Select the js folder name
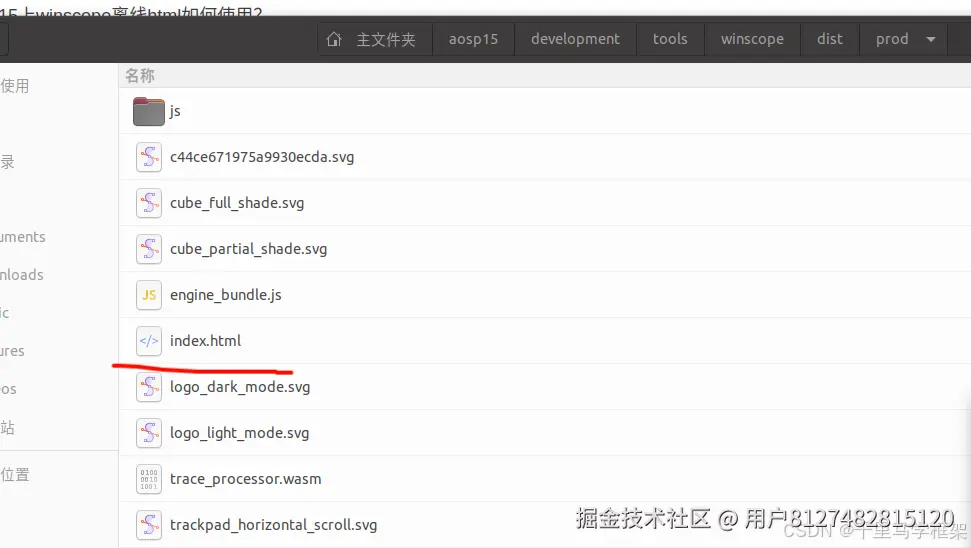Screen dimensions: 971x548 tap(175, 111)
